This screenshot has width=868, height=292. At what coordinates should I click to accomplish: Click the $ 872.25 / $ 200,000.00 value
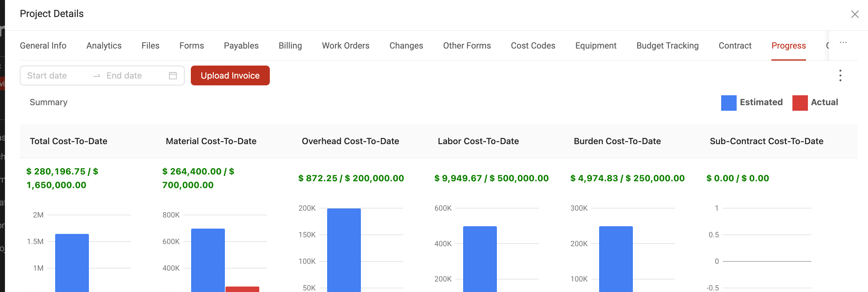pyautogui.click(x=351, y=178)
